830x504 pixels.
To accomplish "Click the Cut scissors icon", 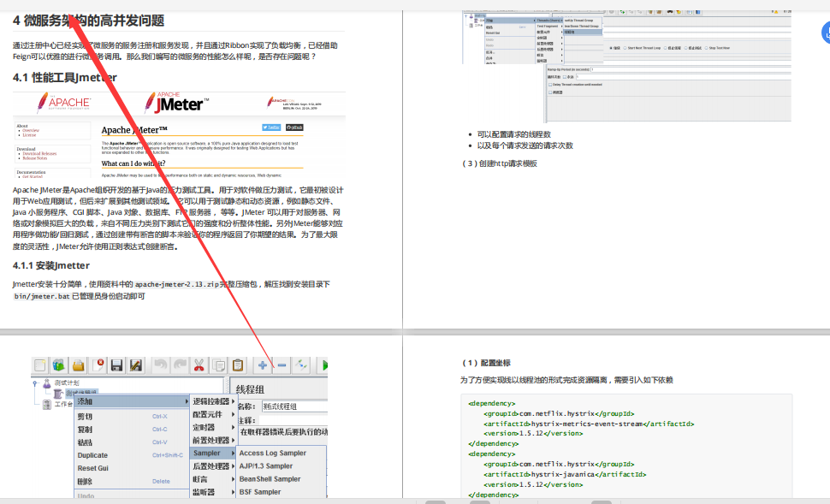I will (199, 365).
